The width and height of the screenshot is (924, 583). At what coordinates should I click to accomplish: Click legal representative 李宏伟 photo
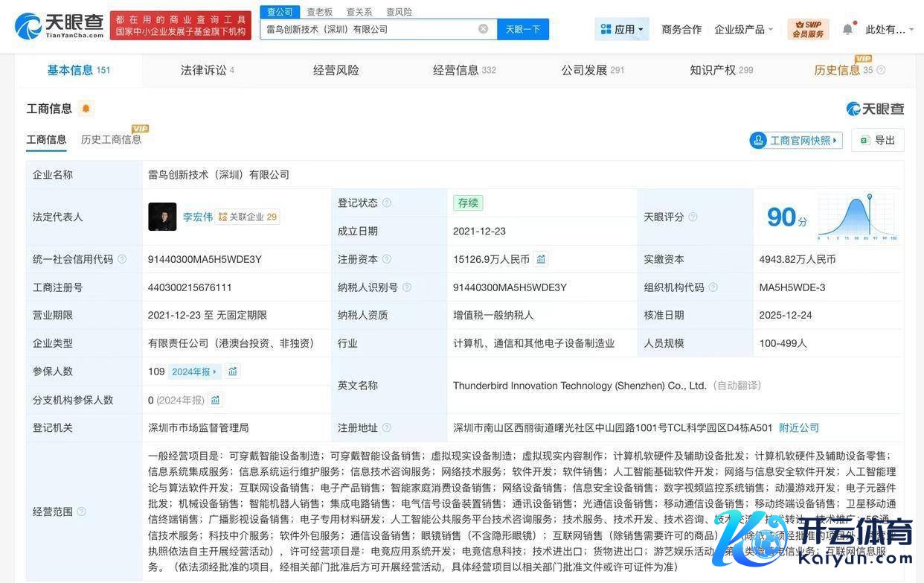coord(162,217)
